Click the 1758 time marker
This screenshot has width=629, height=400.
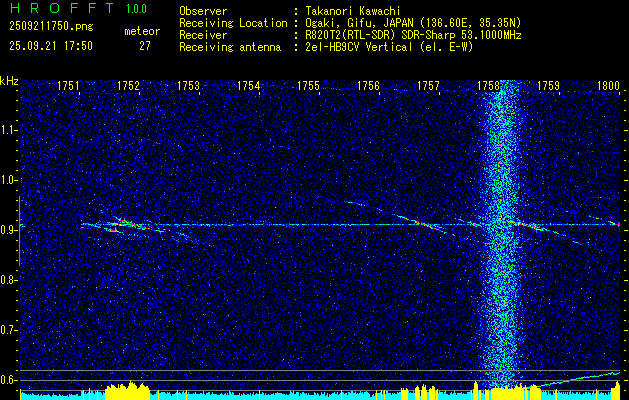489,85
